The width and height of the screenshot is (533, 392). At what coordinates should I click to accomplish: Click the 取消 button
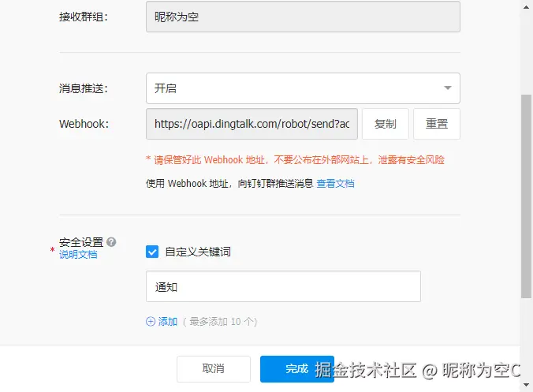click(x=214, y=369)
